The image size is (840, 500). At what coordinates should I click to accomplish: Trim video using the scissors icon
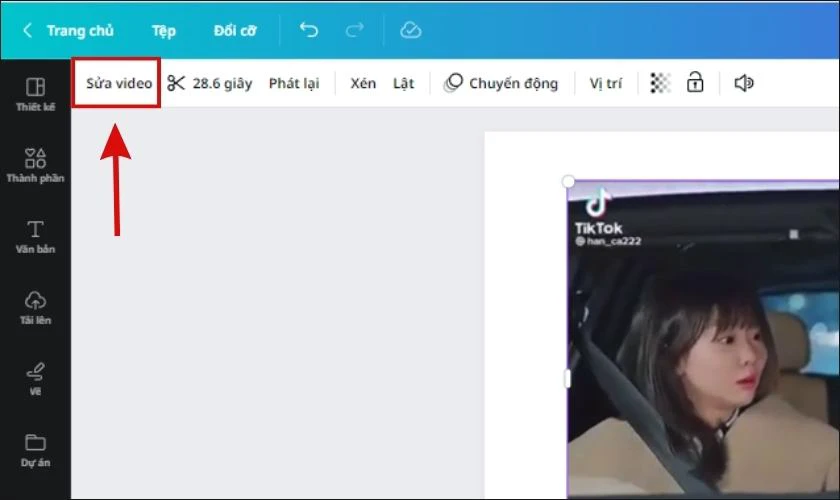pyautogui.click(x=176, y=83)
